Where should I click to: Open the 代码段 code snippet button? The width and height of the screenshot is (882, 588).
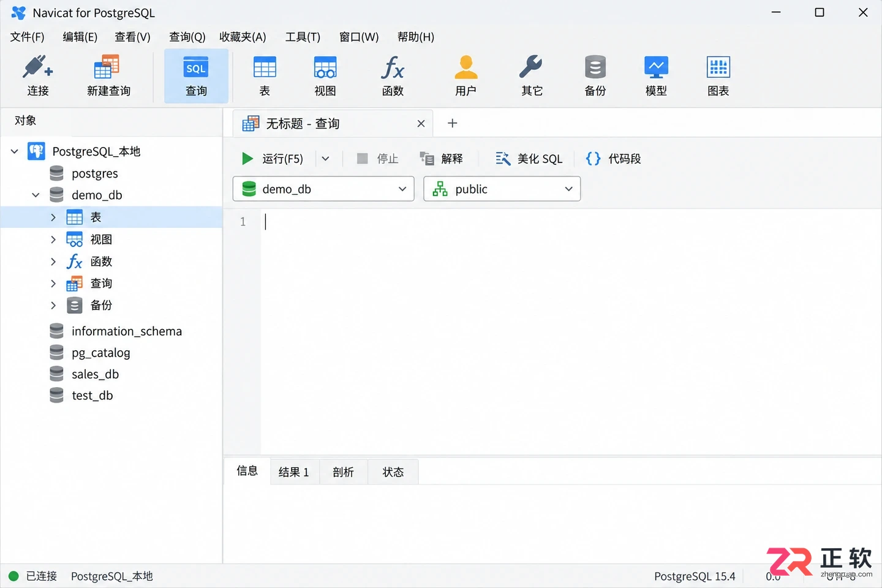[x=613, y=159]
